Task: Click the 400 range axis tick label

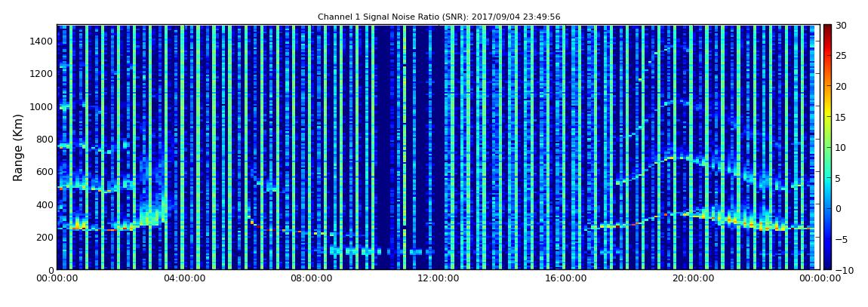Action: (45, 204)
